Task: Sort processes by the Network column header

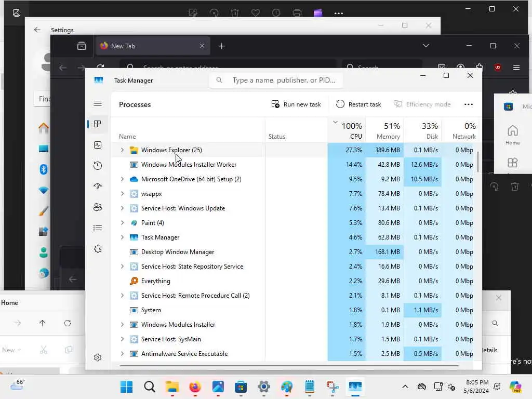Action: pos(461,130)
